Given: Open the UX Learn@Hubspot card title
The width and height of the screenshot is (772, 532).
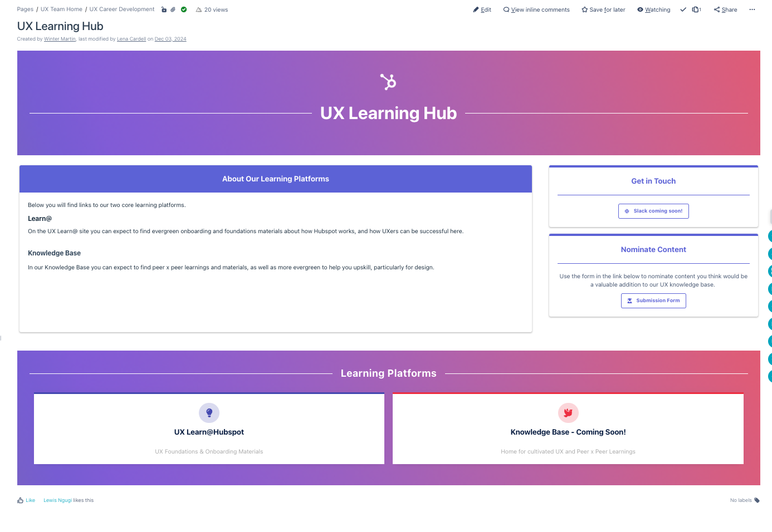Looking at the screenshot, I should tap(209, 432).
